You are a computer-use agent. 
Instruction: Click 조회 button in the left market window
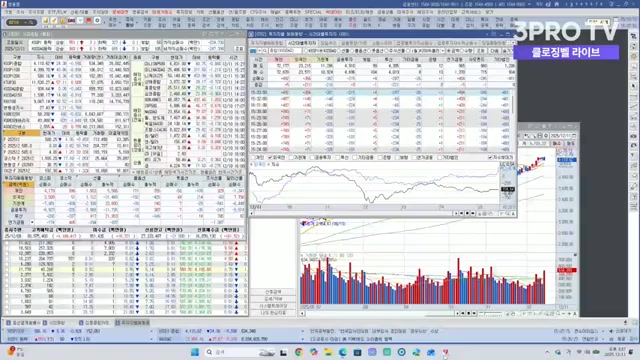coord(238,48)
